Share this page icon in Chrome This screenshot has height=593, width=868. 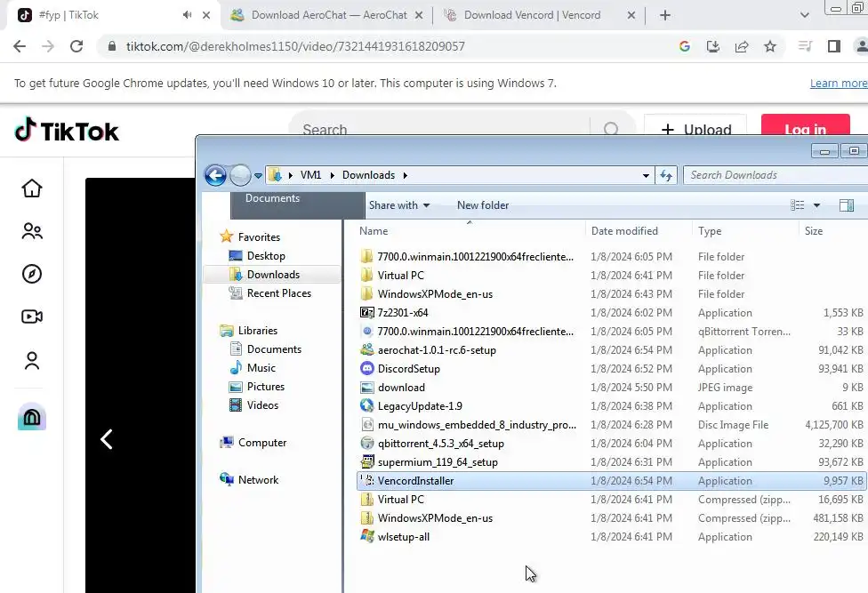click(x=742, y=46)
